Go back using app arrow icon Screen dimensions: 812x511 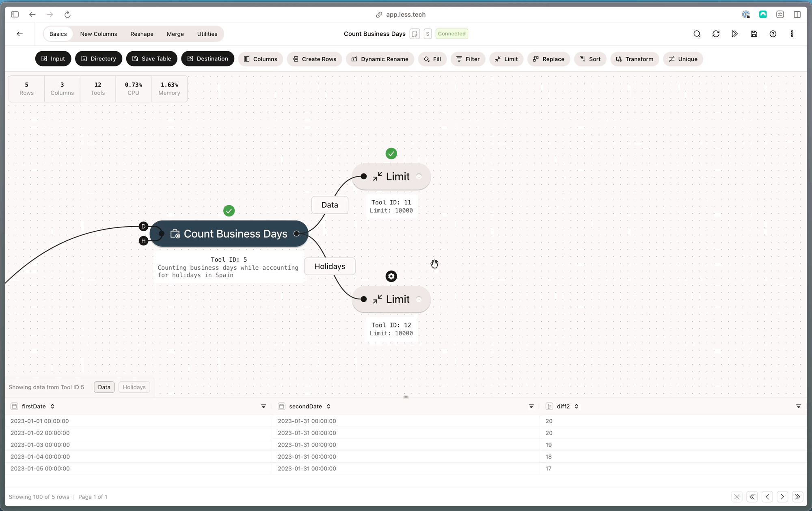click(20, 34)
